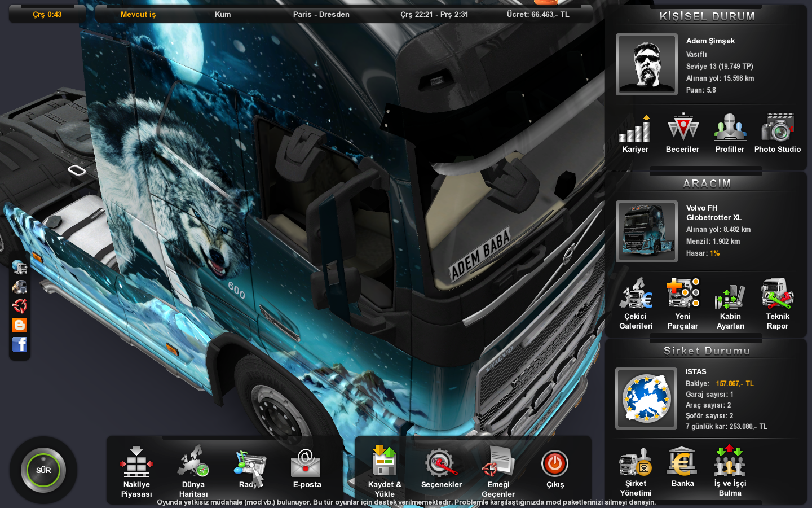Click the Adem Şimşek driver portrait
812x508 pixels.
647,64
